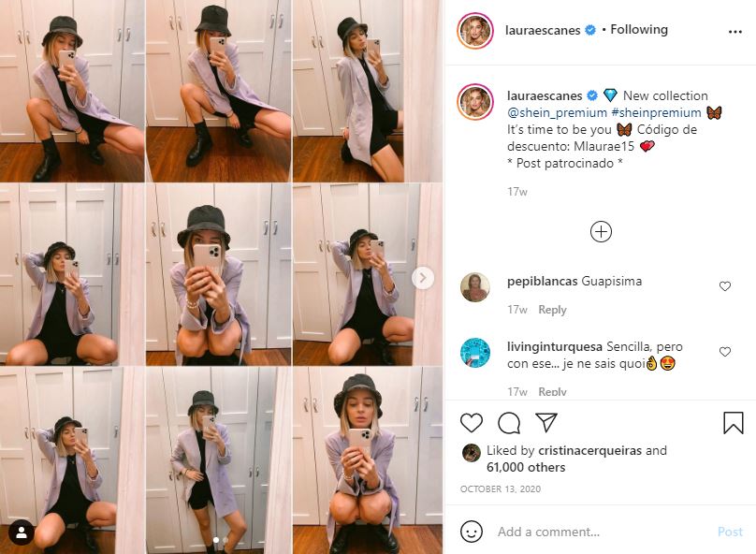Click the Add a comment field
Image resolution: width=756 pixels, height=554 pixels.
(599, 532)
